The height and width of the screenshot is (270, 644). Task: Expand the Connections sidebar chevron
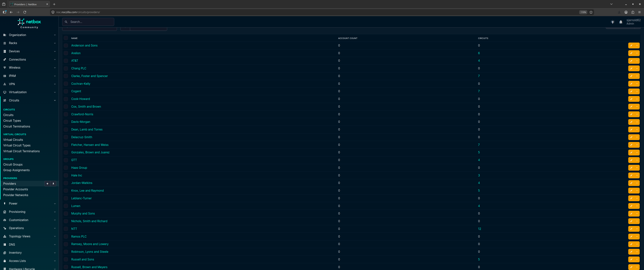[55, 60]
